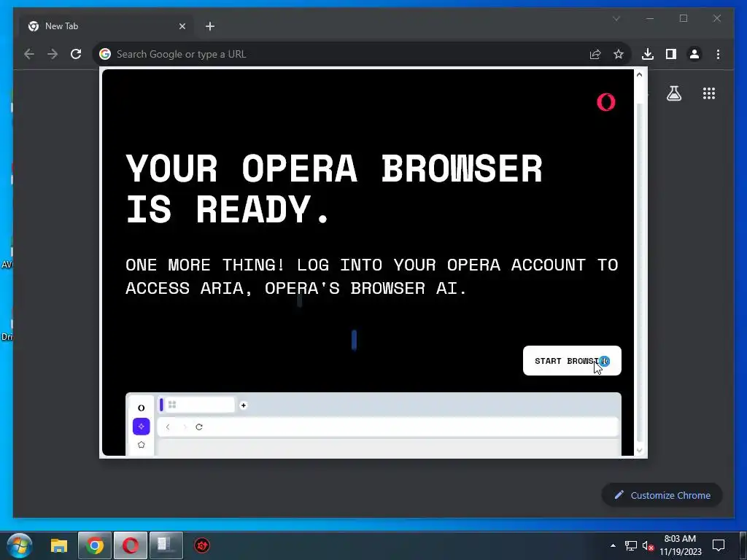Open the tab search chevron in the title bar
This screenshot has height=560, width=747.
click(616, 18)
